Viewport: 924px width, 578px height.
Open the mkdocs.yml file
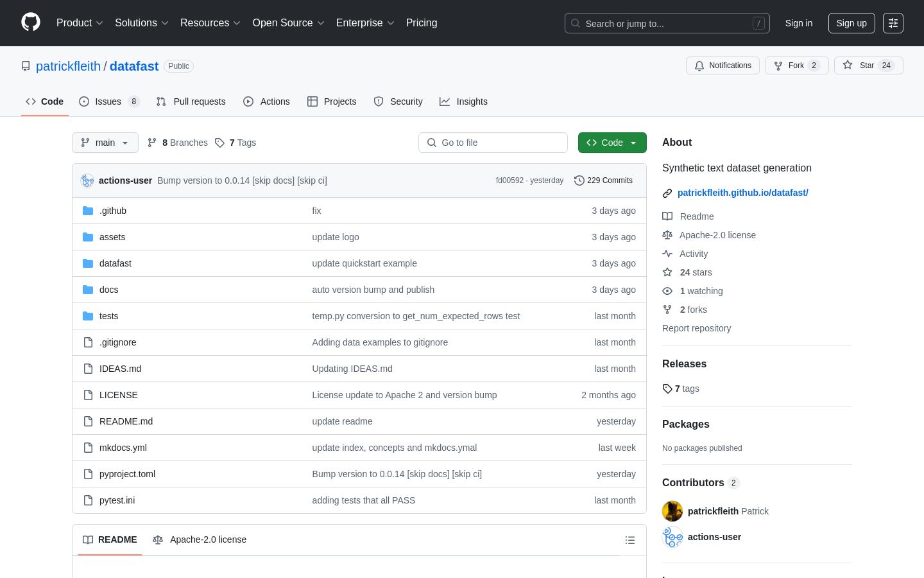[123, 448]
